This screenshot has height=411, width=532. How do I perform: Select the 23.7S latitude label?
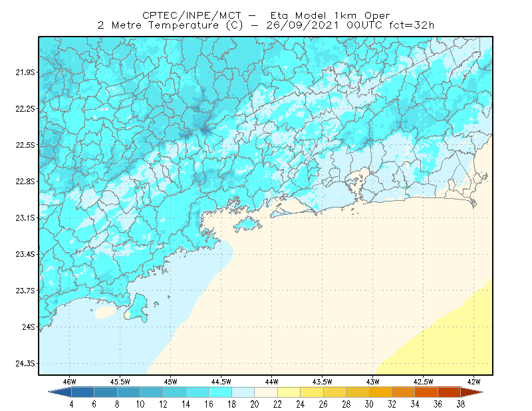25,291
